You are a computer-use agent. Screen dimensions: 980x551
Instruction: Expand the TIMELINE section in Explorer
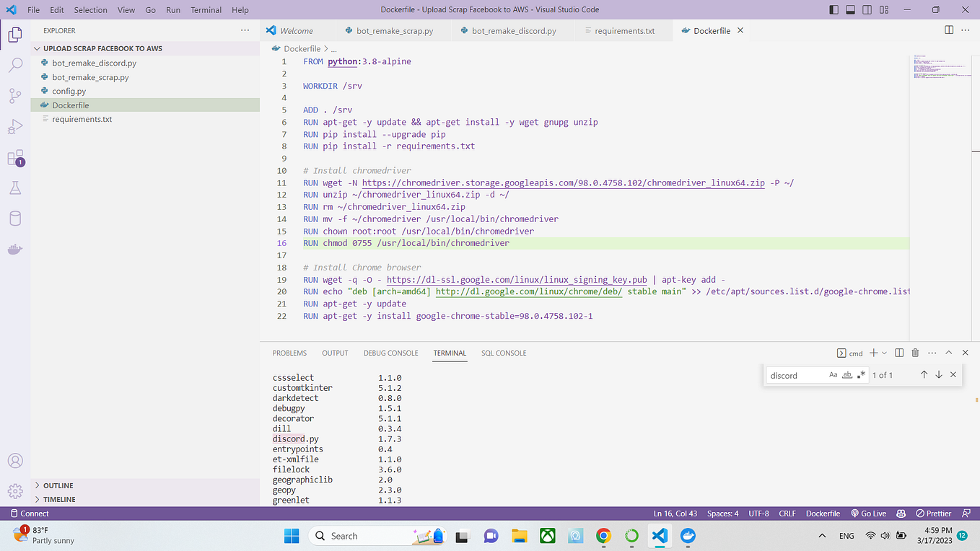pyautogui.click(x=58, y=498)
